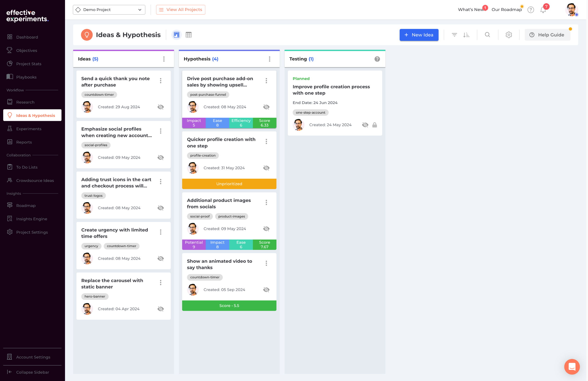Toggle visibility on thank you note card
The width and height of the screenshot is (588, 381).
pyautogui.click(x=161, y=107)
